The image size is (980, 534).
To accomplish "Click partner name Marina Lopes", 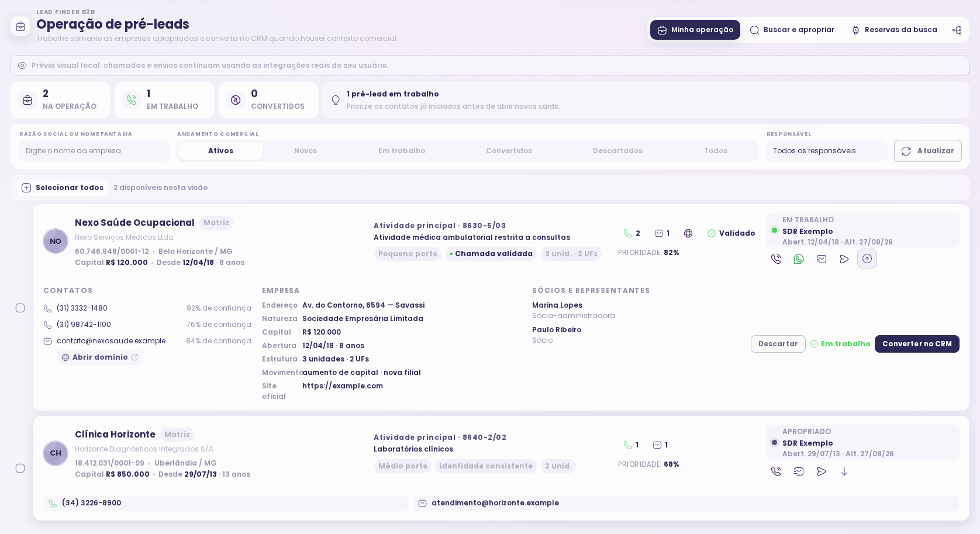I will [557, 305].
